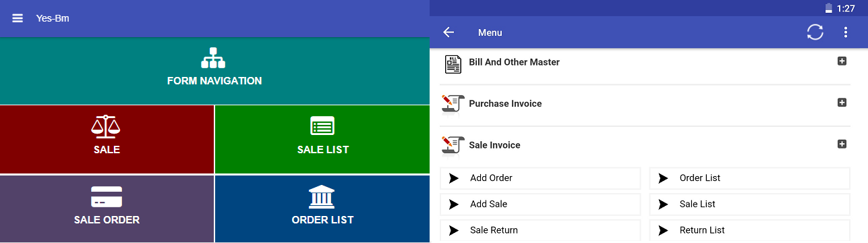
Task: Click the Purchase Invoice pencil icon
Action: click(453, 105)
